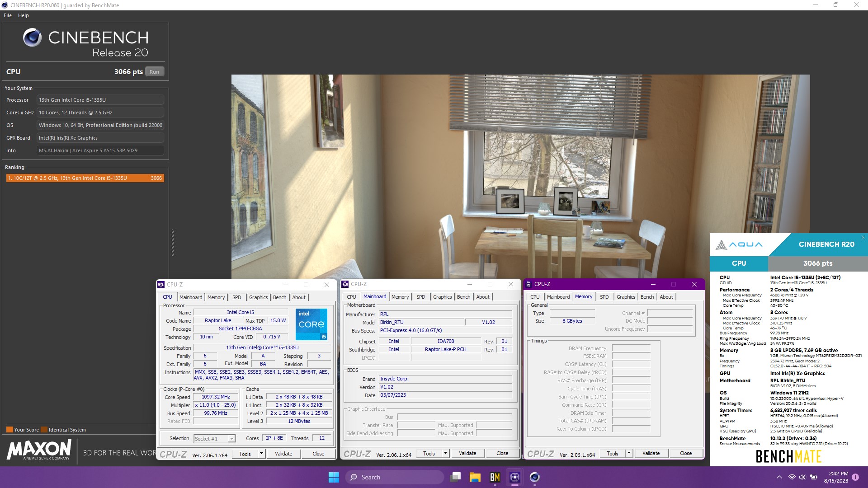Open CPU-Z from taskbar
The height and width of the screenshot is (488, 868).
(514, 477)
